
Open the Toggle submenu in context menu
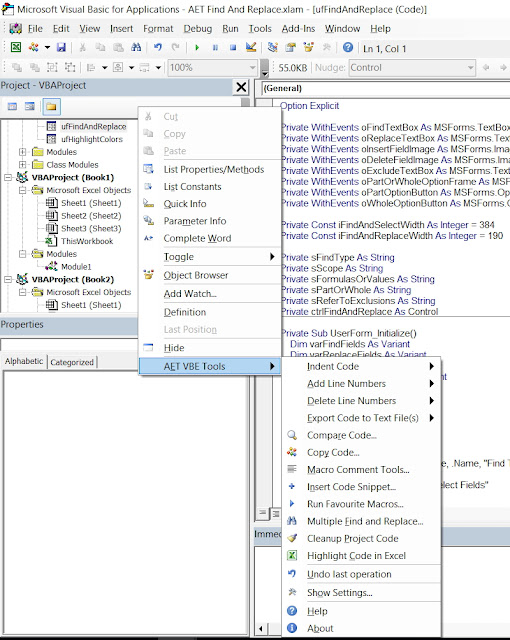210,257
